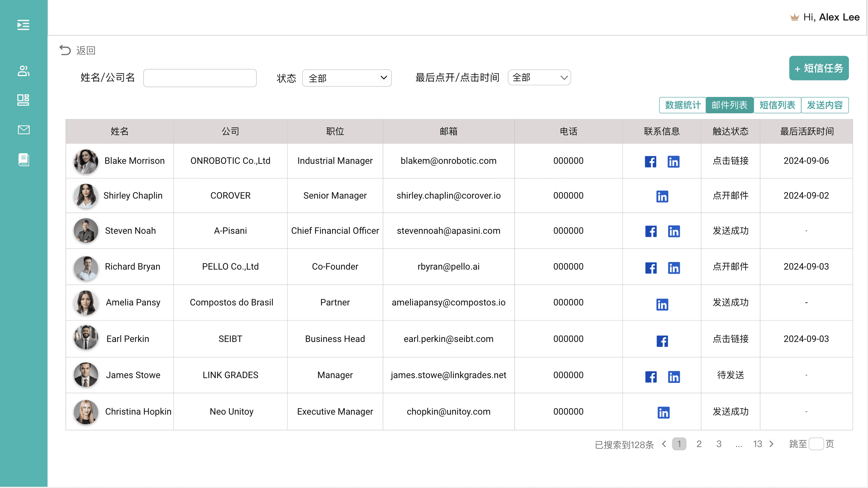Click email earl.perkin@seibt.com
This screenshot has width=868, height=488.
[x=448, y=339]
